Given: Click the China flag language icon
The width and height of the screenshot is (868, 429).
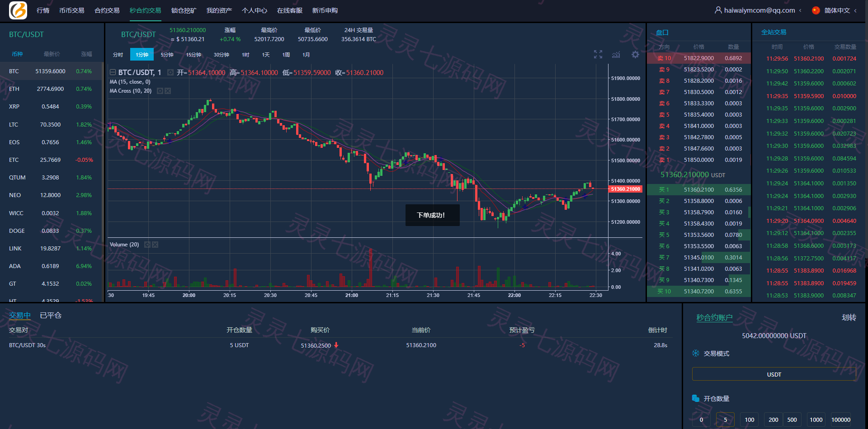Looking at the screenshot, I should pyautogui.click(x=816, y=10).
